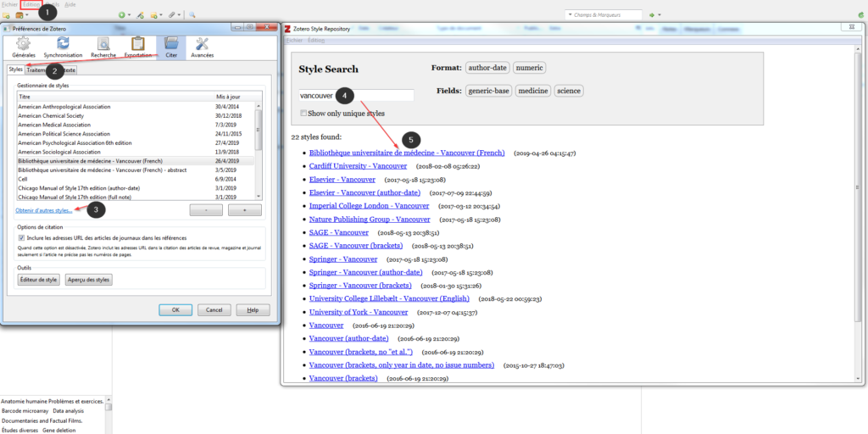868x434 pixels.
Task: Open Cardiff University - Vancouver link
Action: click(x=359, y=166)
